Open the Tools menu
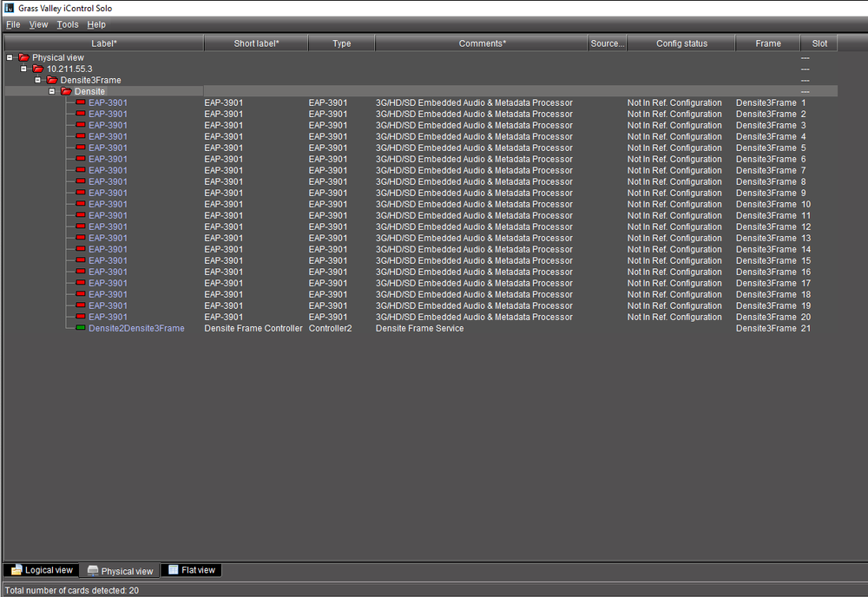Viewport: 868px width, 597px height. [67, 24]
